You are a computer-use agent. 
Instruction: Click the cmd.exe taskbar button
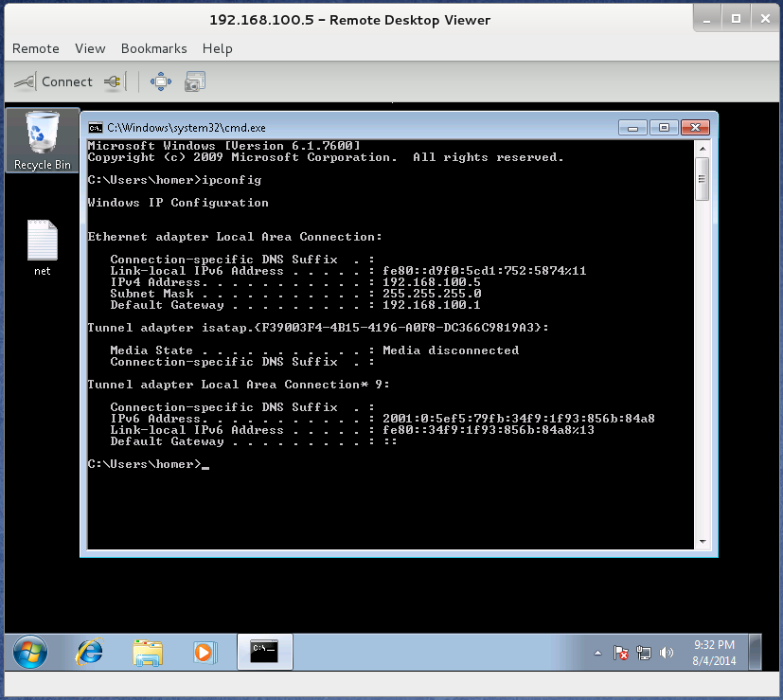[265, 652]
